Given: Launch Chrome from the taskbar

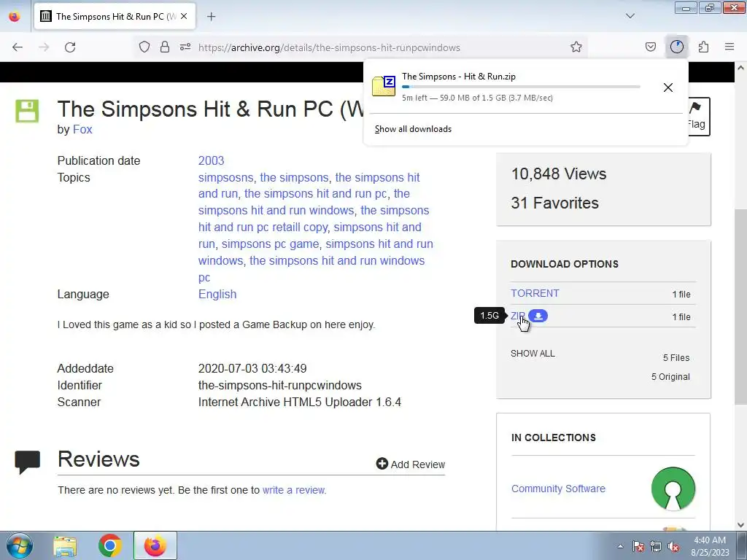Looking at the screenshot, I should click(109, 545).
